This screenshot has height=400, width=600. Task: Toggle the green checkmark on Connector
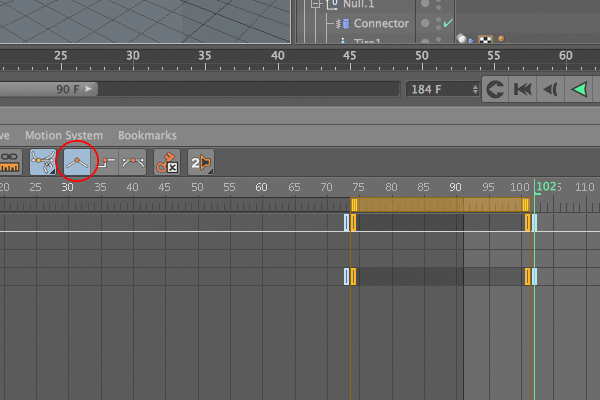click(448, 23)
